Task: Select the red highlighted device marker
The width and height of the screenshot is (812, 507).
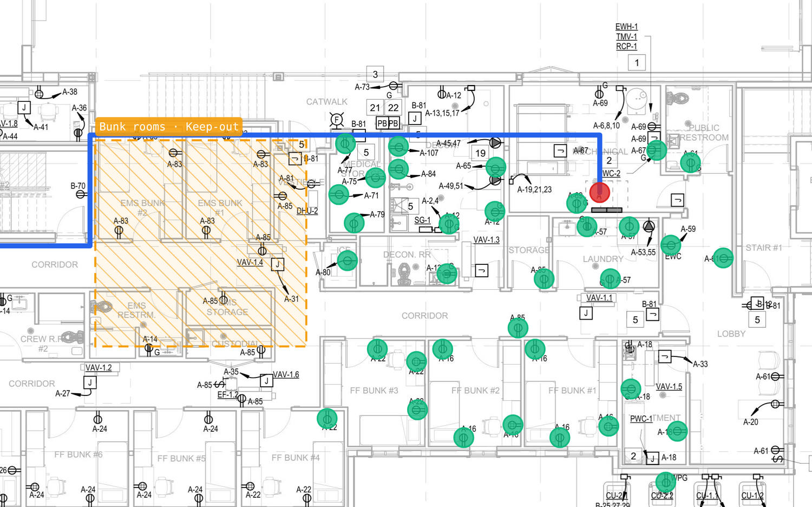Action: pyautogui.click(x=599, y=192)
